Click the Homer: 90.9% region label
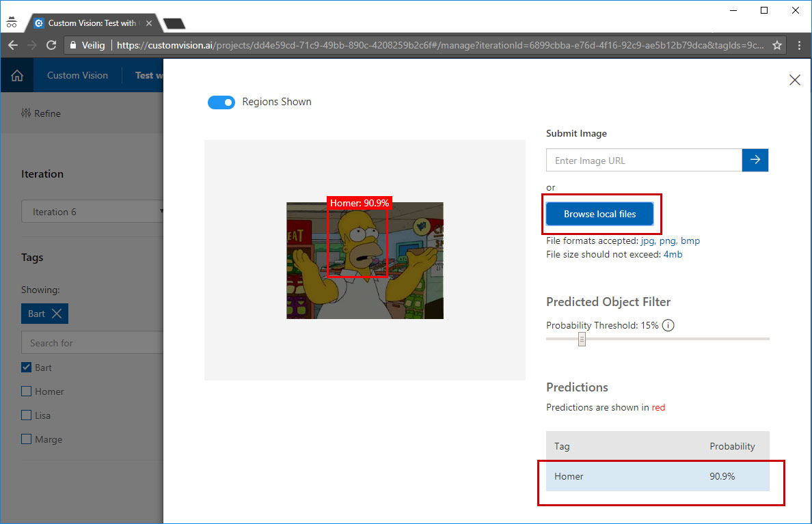 [x=360, y=203]
